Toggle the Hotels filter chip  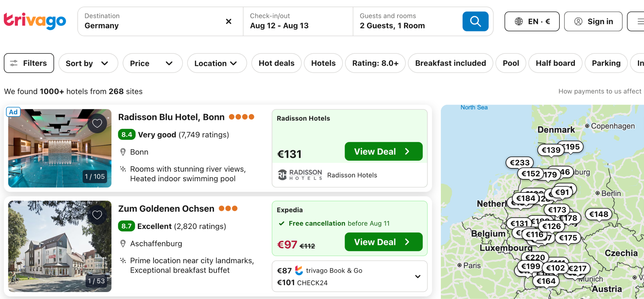pyautogui.click(x=323, y=63)
